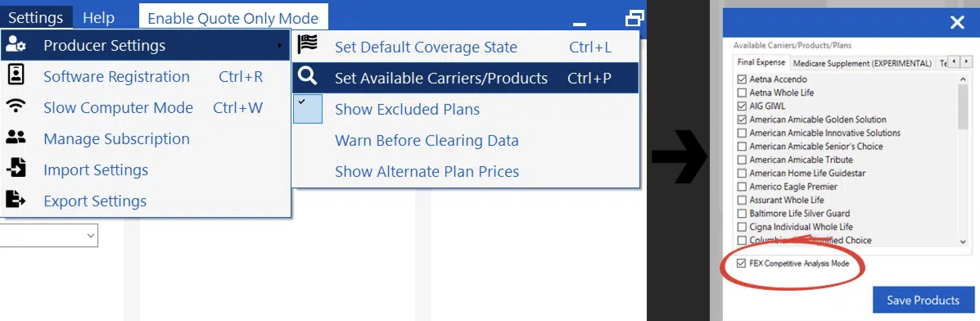Check the Aetna Whole Life checkbox
This screenshot has width=980, height=321.
(742, 93)
